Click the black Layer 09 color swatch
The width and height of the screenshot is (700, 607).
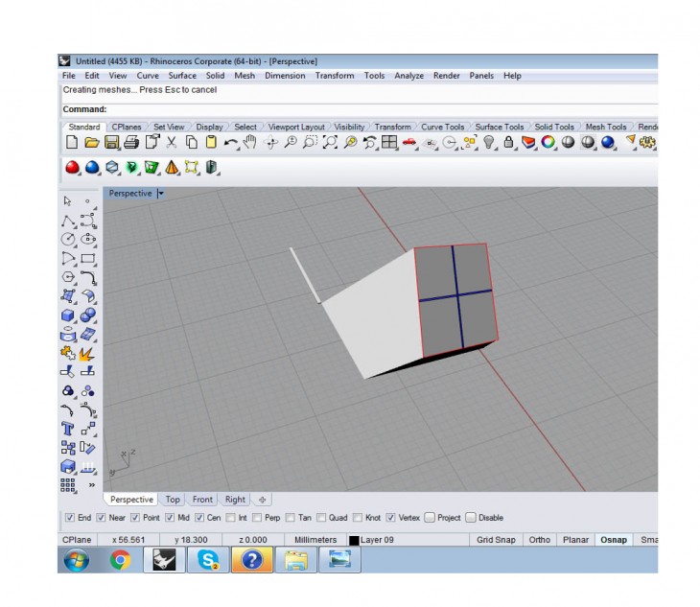tap(354, 541)
